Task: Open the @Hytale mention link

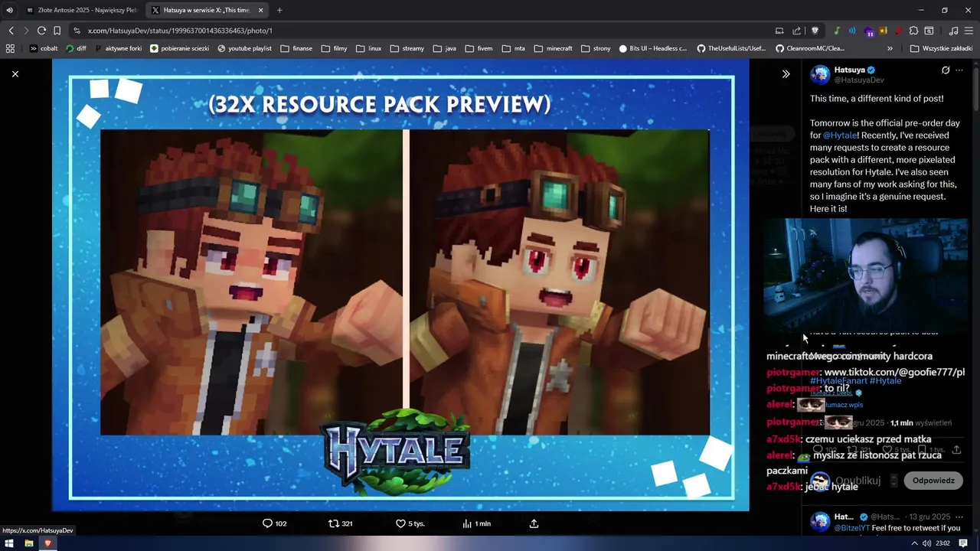Action: pyautogui.click(x=840, y=135)
